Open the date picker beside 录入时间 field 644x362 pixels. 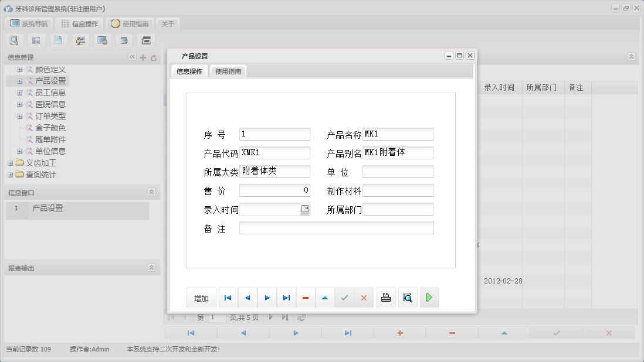[306, 209]
